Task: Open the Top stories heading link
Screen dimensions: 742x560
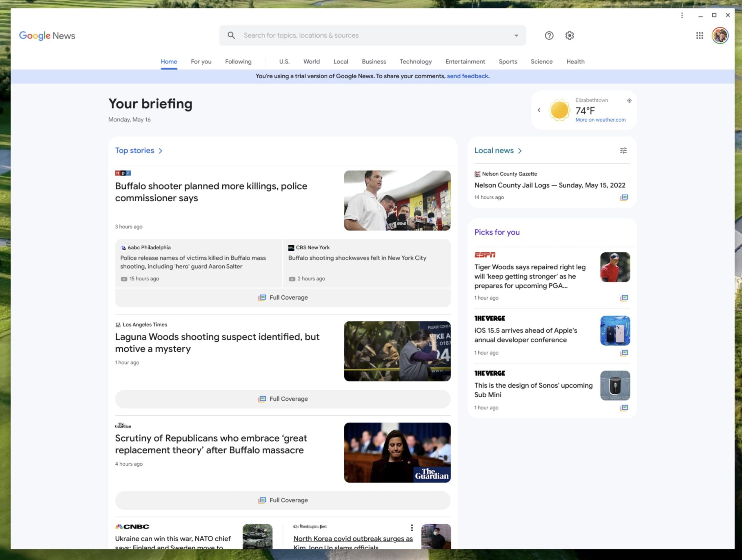Action: click(x=134, y=151)
